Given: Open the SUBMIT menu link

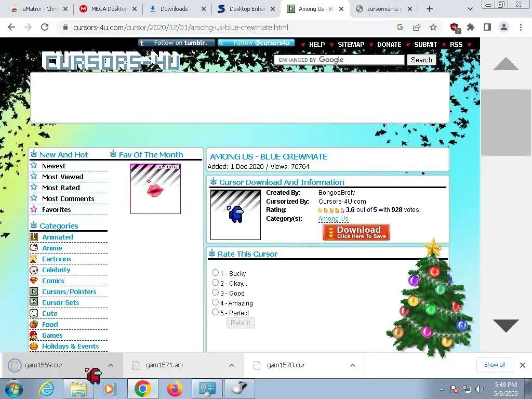Looking at the screenshot, I should (x=425, y=45).
